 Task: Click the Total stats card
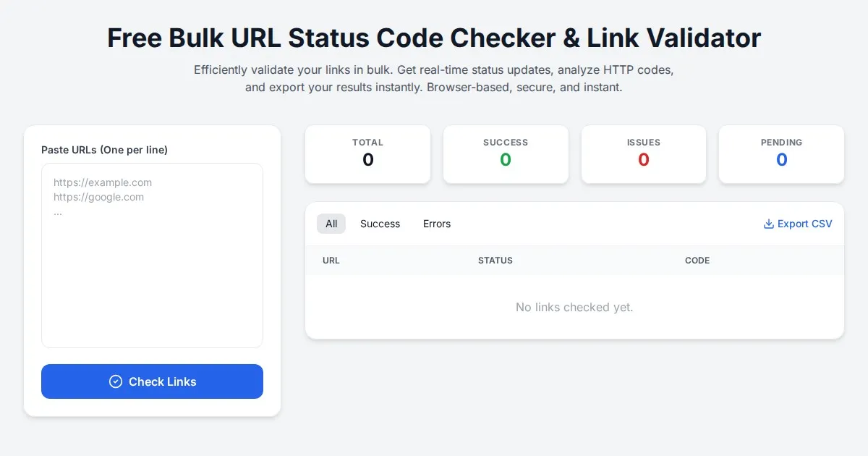coord(367,154)
